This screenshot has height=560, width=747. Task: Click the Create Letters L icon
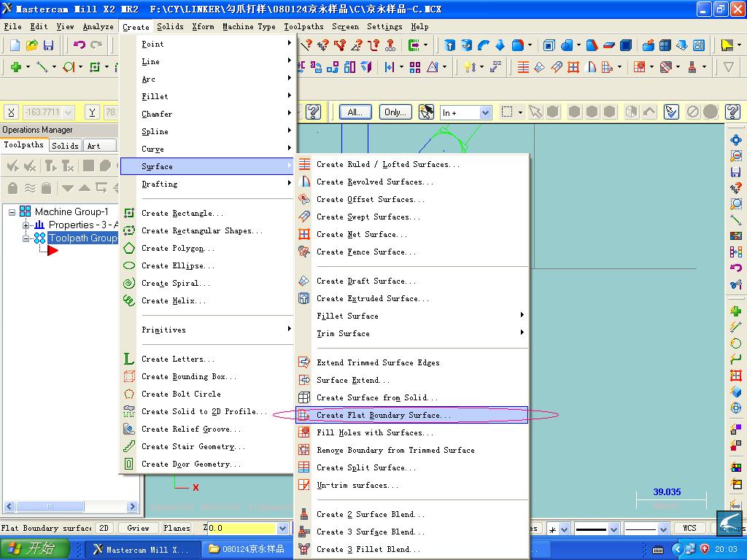[x=129, y=359]
